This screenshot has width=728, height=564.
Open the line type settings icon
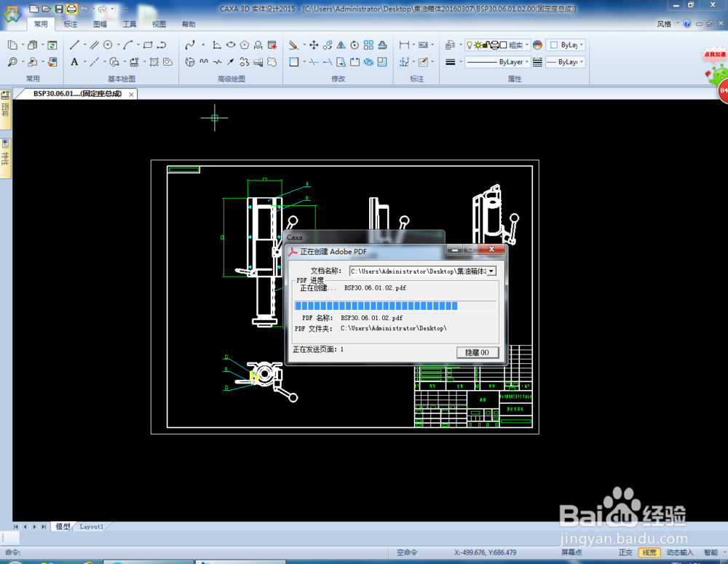[538, 62]
